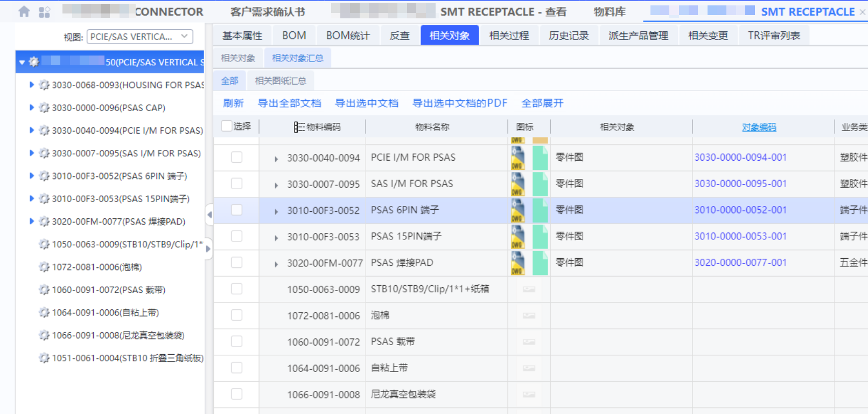The width and height of the screenshot is (868, 414).
Task: Click the green document icon in the PSAS 15PIN row
Action: point(540,237)
